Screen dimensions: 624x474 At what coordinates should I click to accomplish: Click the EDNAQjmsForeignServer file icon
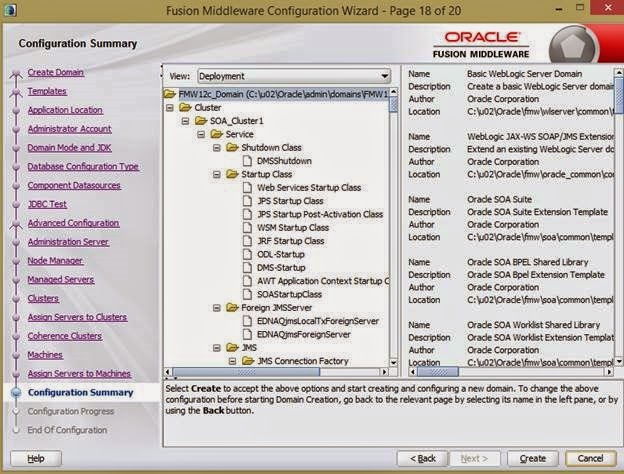point(247,334)
